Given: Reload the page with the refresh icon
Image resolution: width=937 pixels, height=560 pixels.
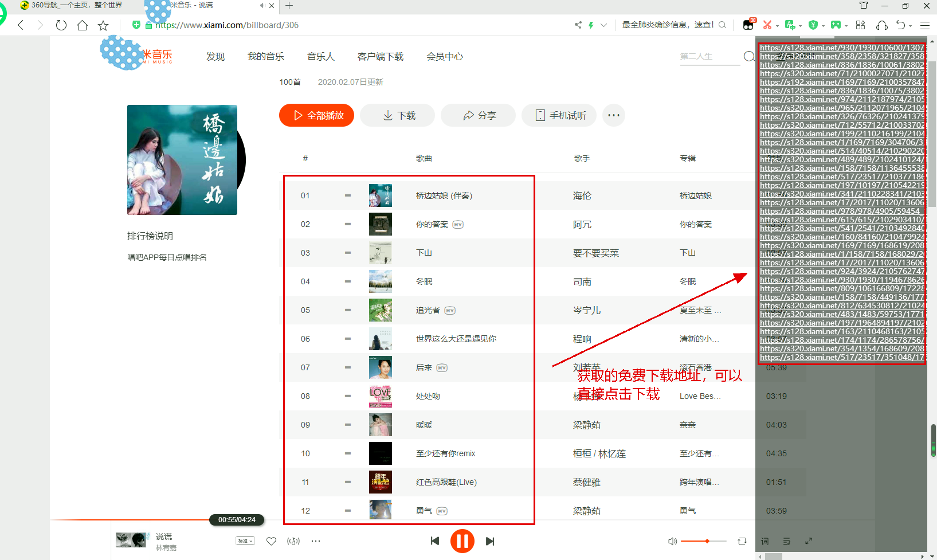Looking at the screenshot, I should coord(61,25).
